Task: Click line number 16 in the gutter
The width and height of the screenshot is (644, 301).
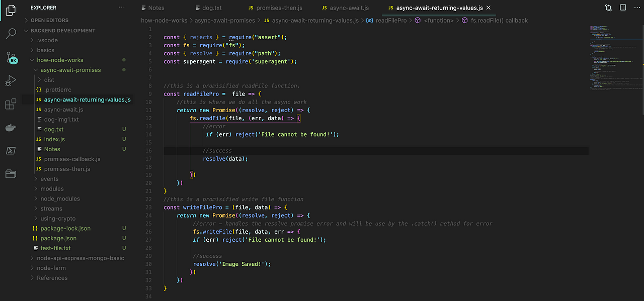Action: (x=148, y=151)
